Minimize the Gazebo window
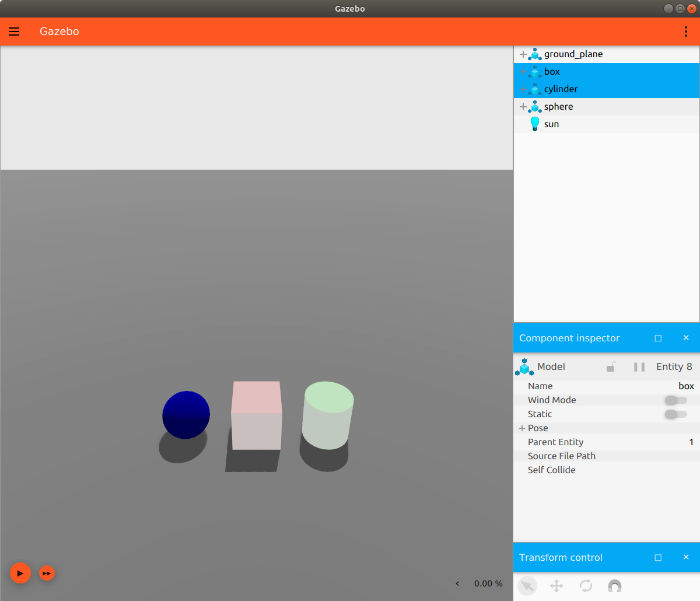Image resolution: width=700 pixels, height=601 pixels. (668, 9)
